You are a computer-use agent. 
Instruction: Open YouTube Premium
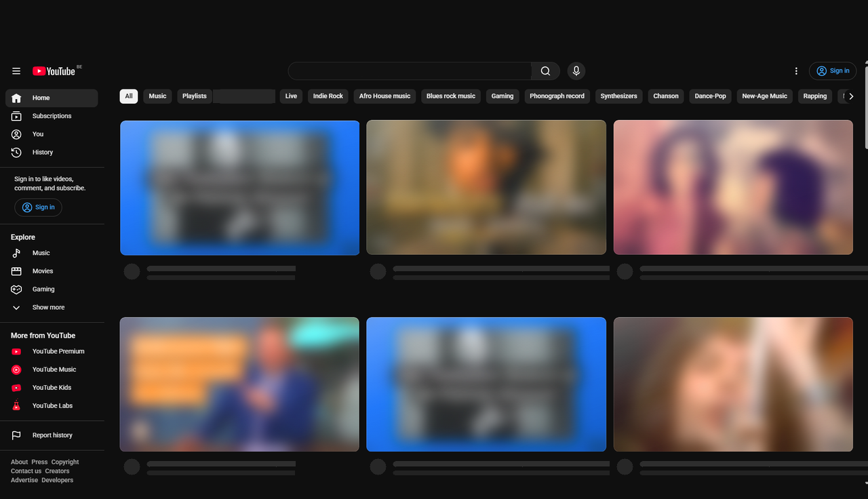pyautogui.click(x=52, y=351)
